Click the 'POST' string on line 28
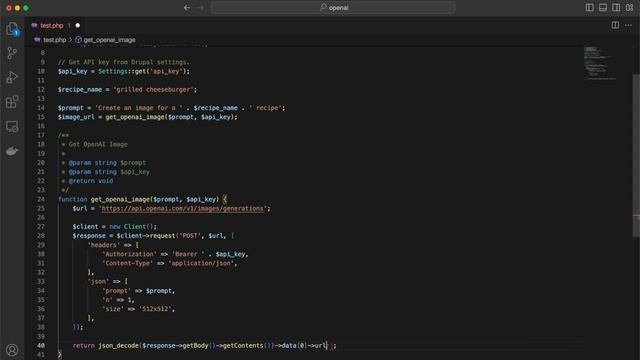 pos(190,236)
